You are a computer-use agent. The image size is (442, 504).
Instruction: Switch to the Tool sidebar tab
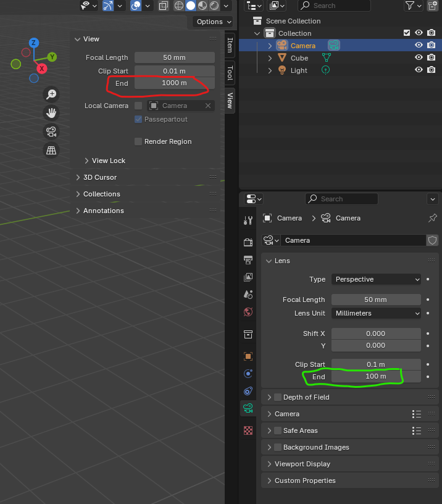pos(230,72)
